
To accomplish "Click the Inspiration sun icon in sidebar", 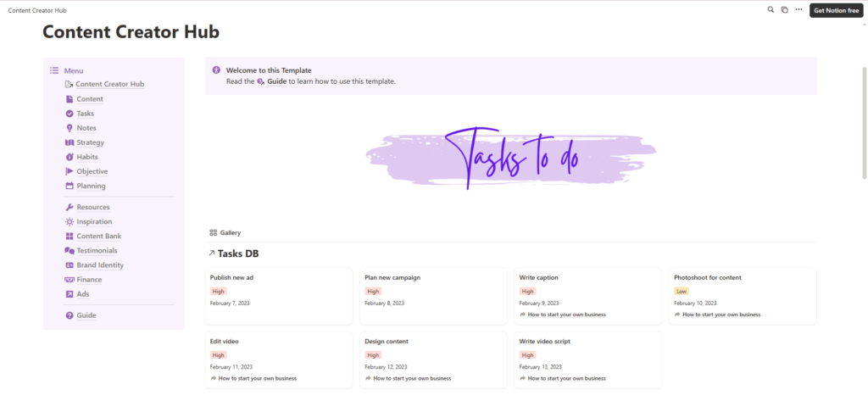I will 70,221.
